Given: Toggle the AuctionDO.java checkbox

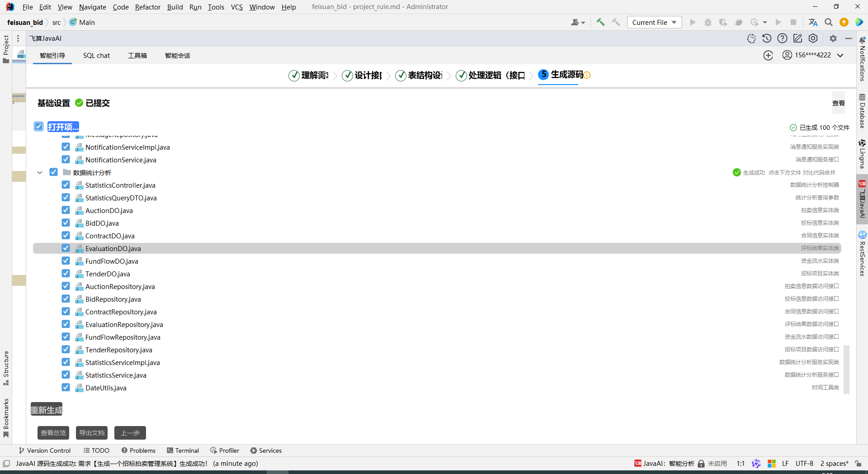Looking at the screenshot, I should click(x=66, y=210).
